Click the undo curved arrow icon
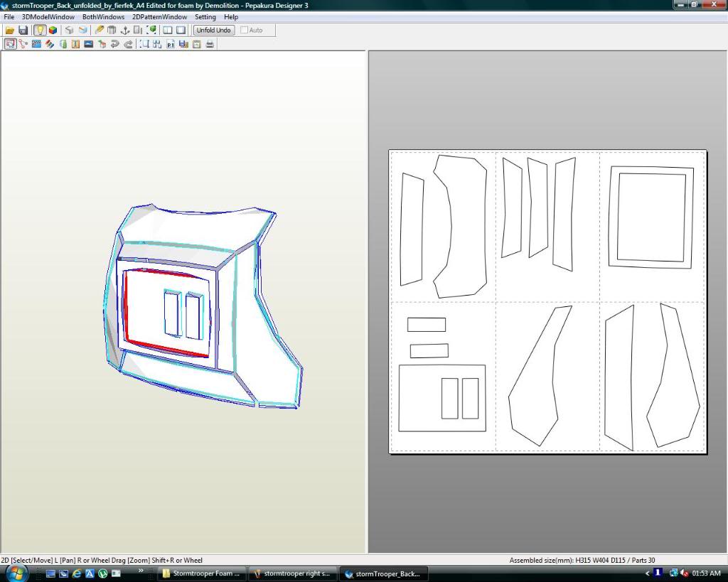Image resolution: width=728 pixels, height=582 pixels. (x=114, y=44)
